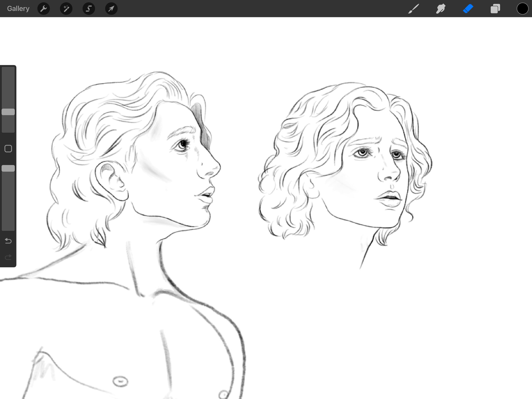Activate the Selection tool
This screenshot has height=399, width=532.
pos(89,9)
